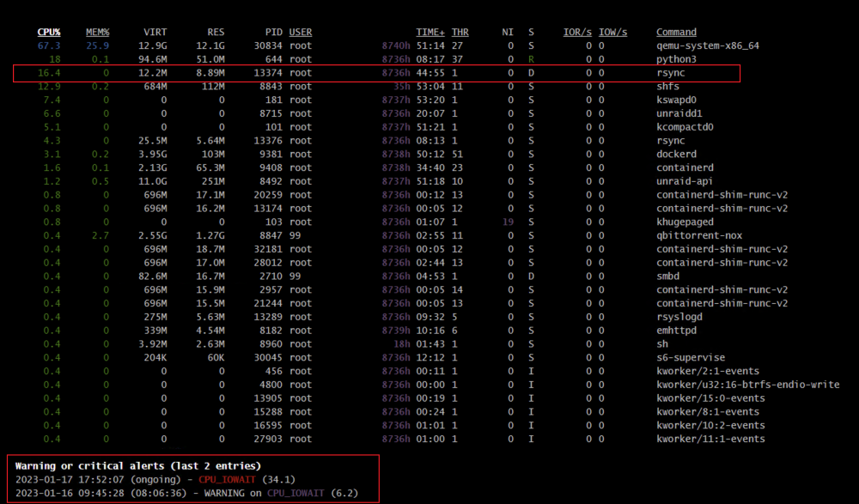
Task: Click kworker/8:1-events process
Action: [708, 412]
